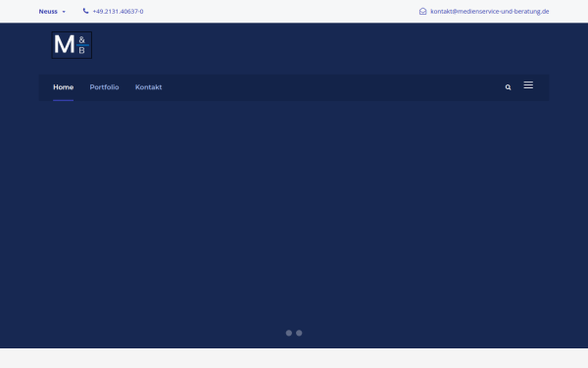This screenshot has width=588, height=368.
Task: Click the blue underline below Home
Action: click(63, 100)
